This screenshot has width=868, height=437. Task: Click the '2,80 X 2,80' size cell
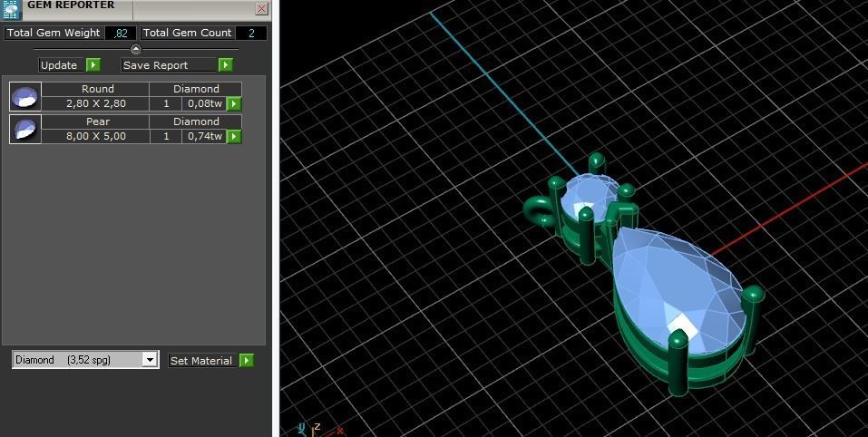click(x=96, y=103)
